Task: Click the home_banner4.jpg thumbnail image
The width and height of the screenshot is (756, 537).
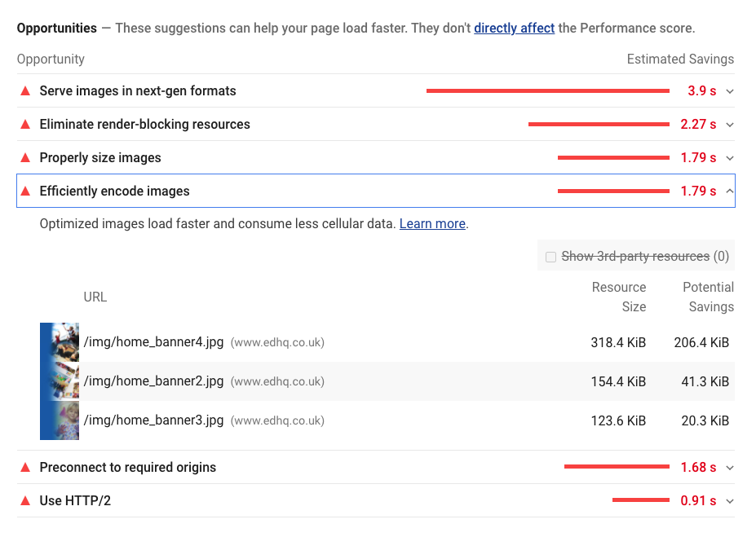Action: [60, 342]
